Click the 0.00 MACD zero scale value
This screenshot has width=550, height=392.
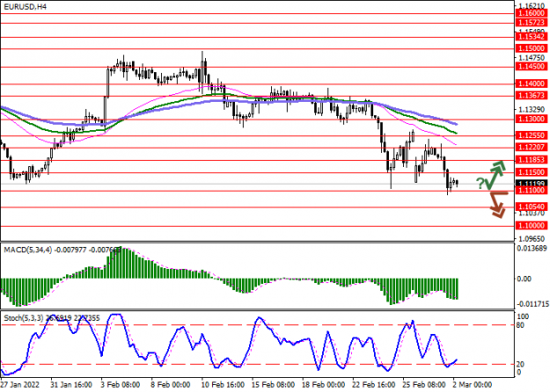click(524, 279)
